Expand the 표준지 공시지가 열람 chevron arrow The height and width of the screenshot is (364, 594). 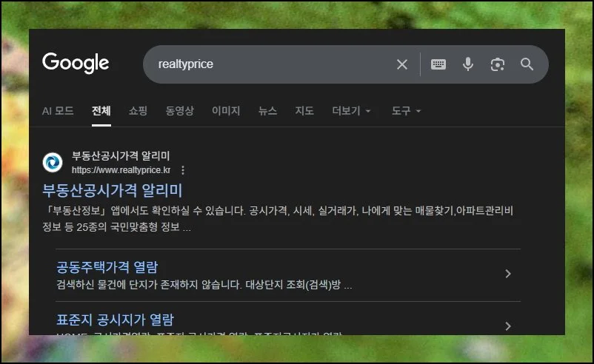pos(507,326)
